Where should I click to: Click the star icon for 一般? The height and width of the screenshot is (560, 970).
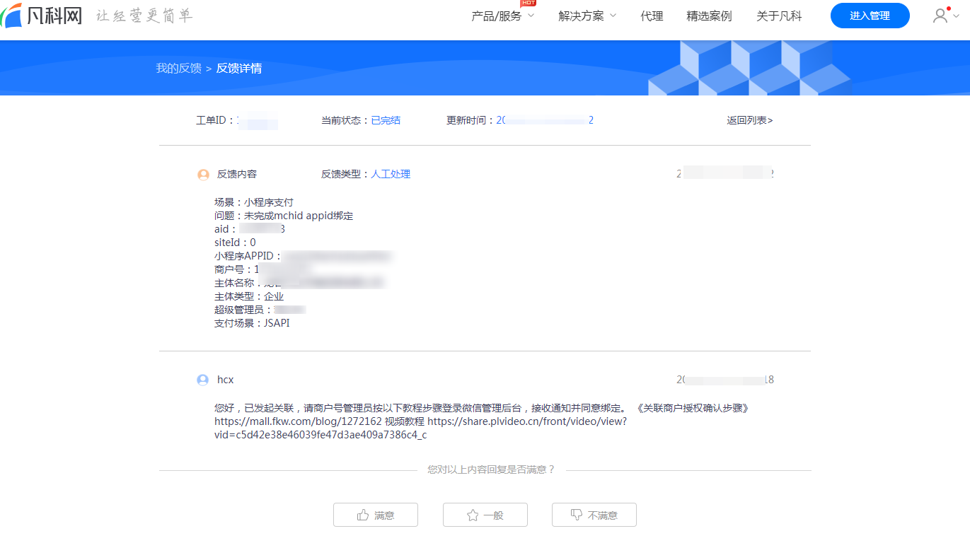[x=473, y=515]
